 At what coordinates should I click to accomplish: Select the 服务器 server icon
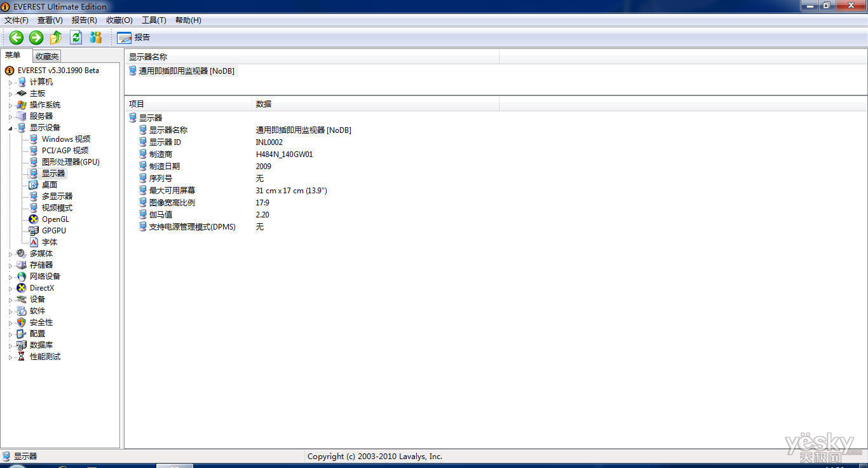point(22,116)
